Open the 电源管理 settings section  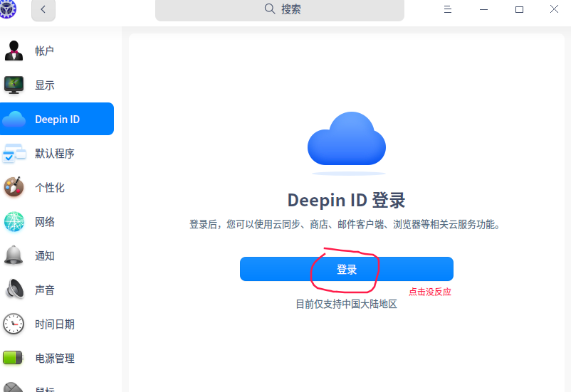(55, 359)
